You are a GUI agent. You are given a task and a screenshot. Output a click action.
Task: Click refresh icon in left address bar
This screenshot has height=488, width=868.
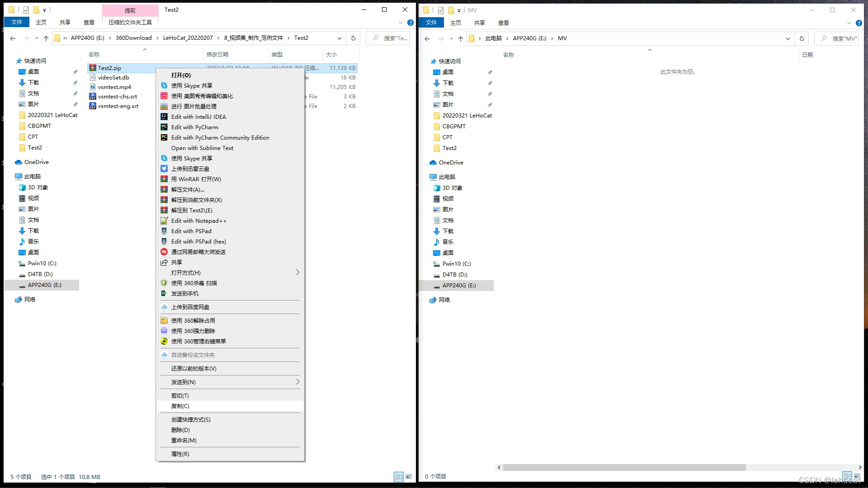point(354,38)
